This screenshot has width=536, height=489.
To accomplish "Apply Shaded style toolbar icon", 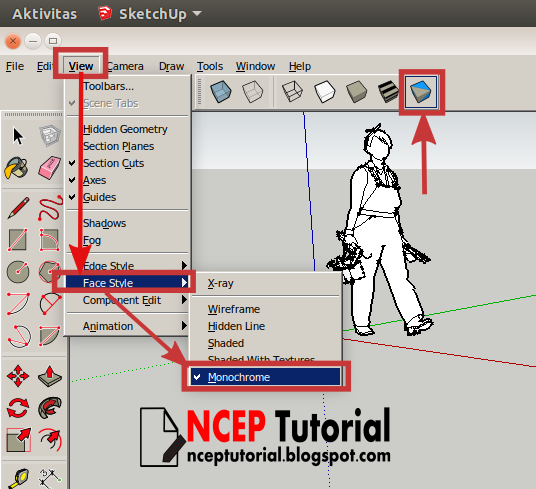I will click(357, 92).
